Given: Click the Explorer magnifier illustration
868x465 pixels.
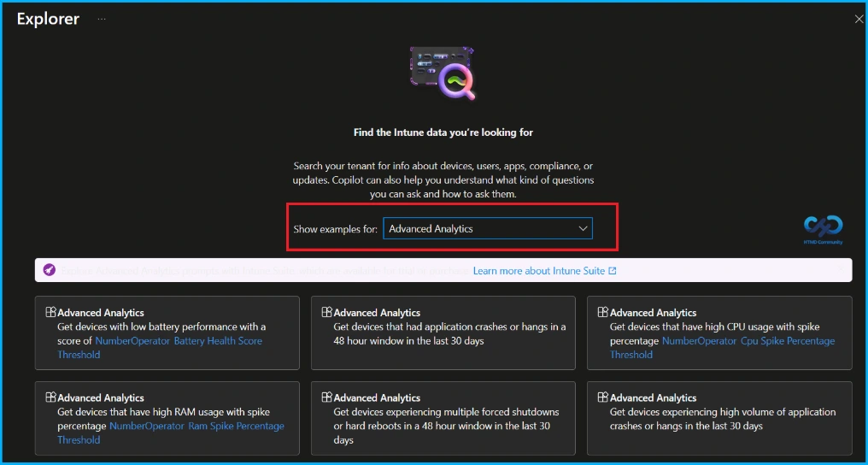Looking at the screenshot, I should click(443, 73).
